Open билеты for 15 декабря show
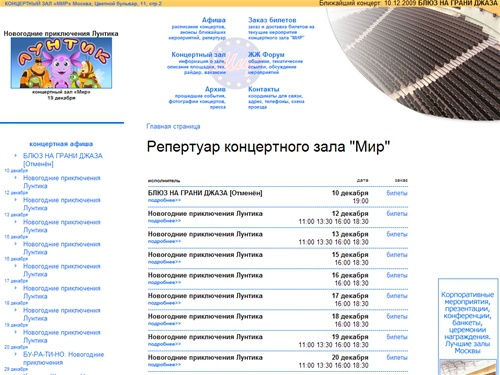Screen dimensions: 500x375 click(397, 255)
